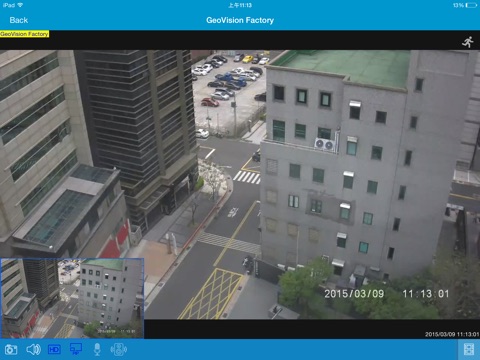Click the status bar clock
Image resolution: width=480 pixels, height=360 pixels.
tap(240, 5)
